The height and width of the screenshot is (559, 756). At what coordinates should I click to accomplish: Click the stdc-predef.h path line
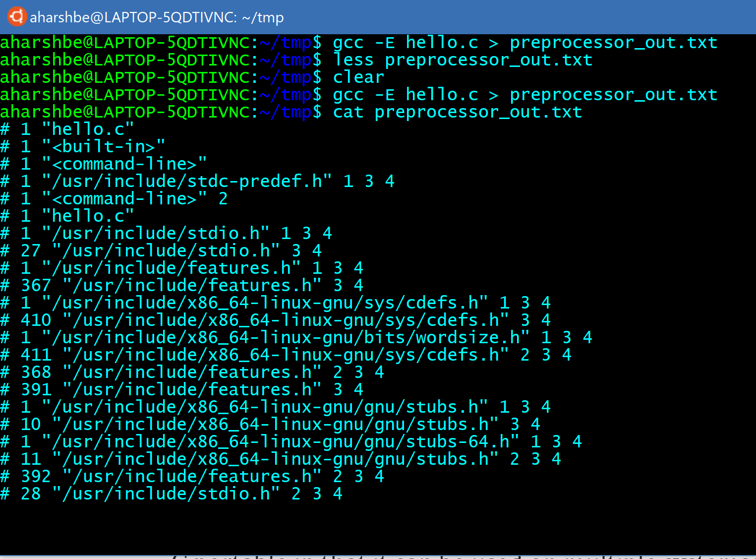coord(197,182)
